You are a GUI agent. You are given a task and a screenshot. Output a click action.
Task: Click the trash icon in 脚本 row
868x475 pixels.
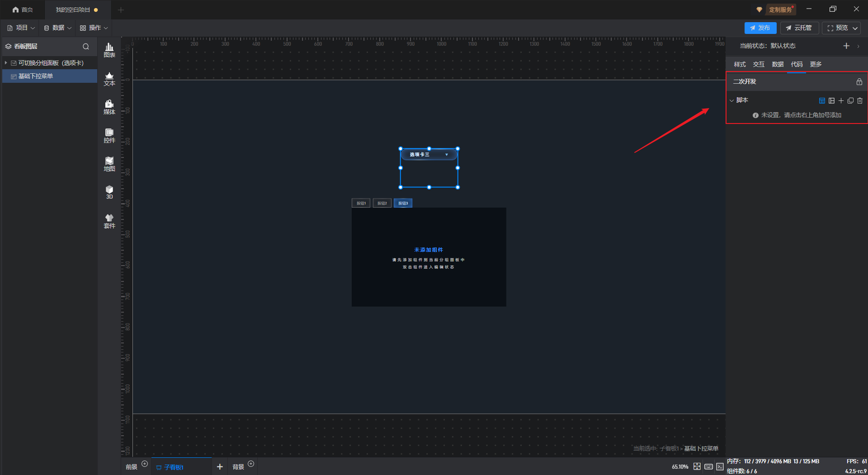[x=860, y=100]
